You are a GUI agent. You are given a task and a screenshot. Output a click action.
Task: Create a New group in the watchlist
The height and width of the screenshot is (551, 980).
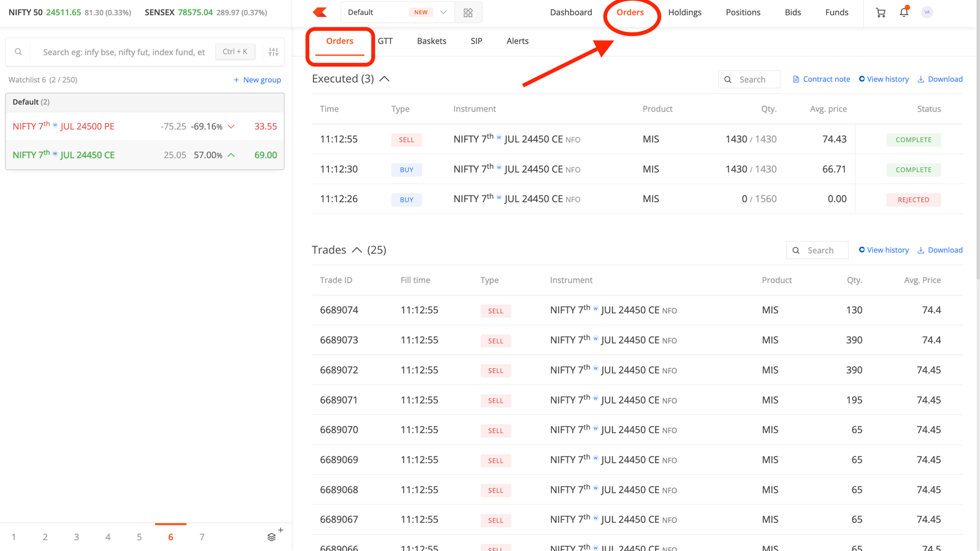257,80
